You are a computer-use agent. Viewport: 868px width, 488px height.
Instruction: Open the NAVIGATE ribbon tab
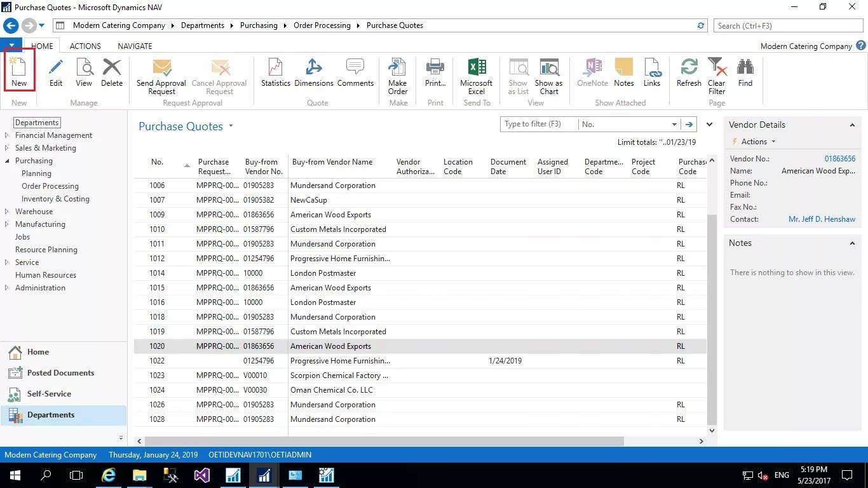point(134,46)
